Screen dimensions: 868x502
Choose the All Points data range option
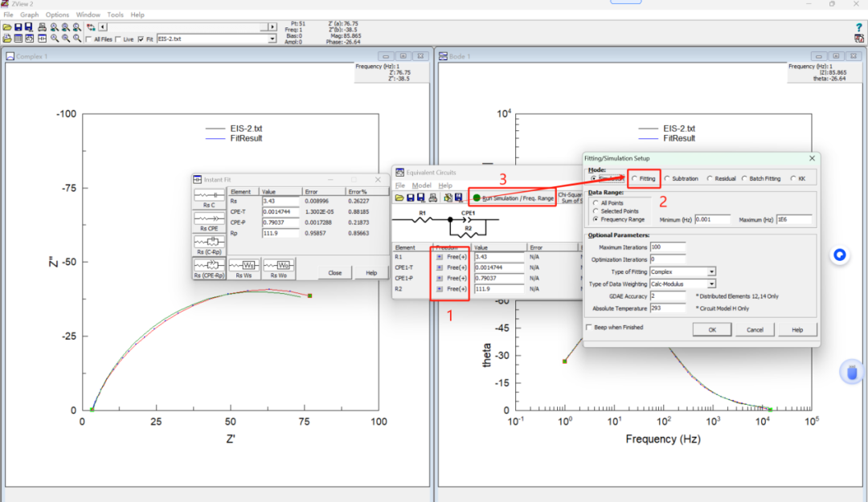pyautogui.click(x=596, y=203)
